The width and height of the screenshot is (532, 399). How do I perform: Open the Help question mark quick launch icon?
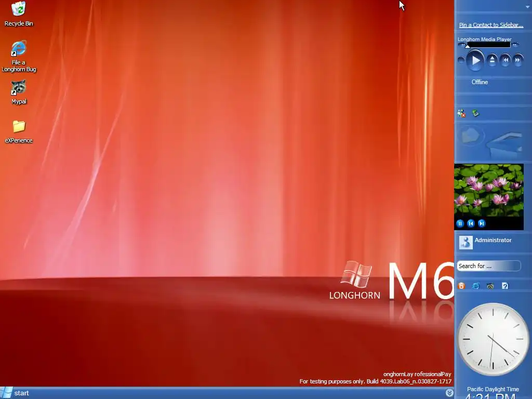pyautogui.click(x=505, y=286)
